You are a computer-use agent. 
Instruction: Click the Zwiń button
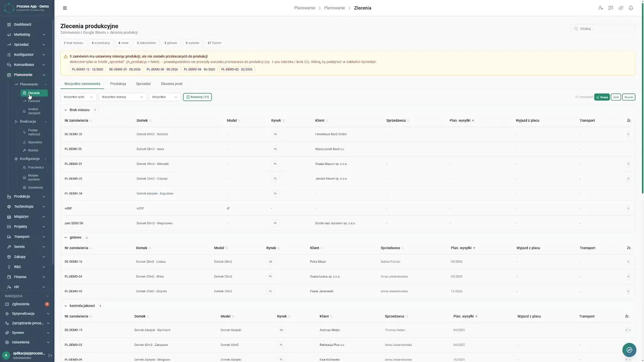(616, 97)
